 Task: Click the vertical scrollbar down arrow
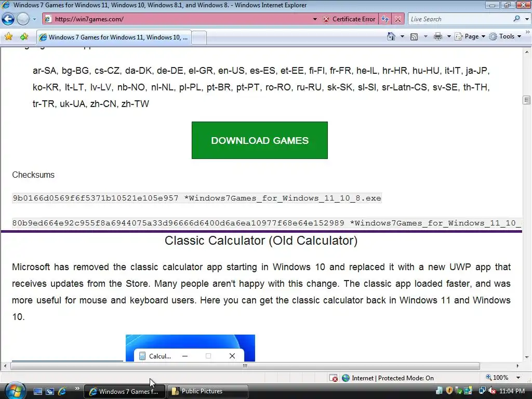[x=527, y=357]
